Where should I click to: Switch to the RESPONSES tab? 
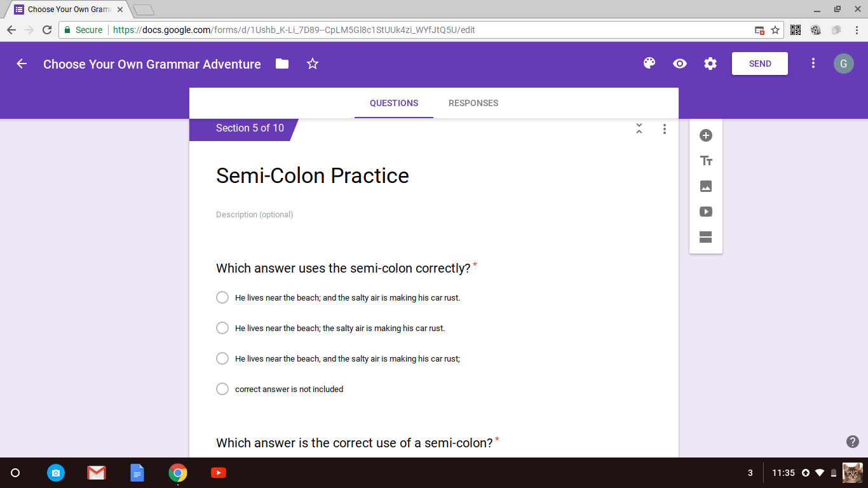point(473,103)
